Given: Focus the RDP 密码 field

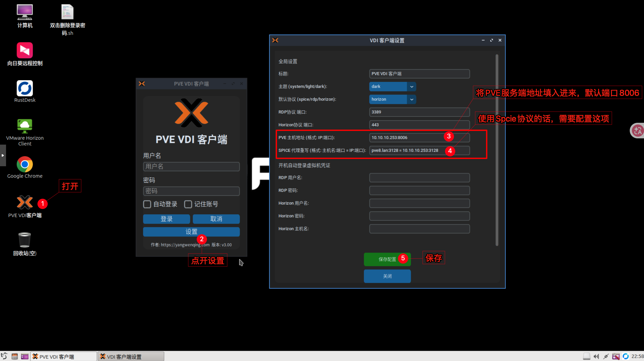Looking at the screenshot, I should 419,190.
